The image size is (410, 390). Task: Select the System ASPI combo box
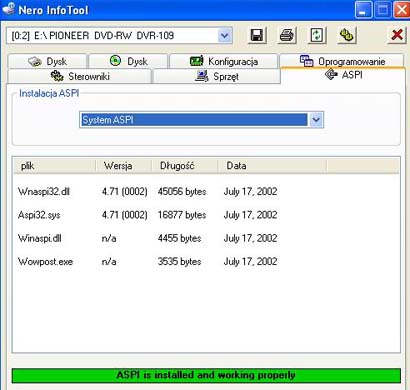(x=202, y=120)
